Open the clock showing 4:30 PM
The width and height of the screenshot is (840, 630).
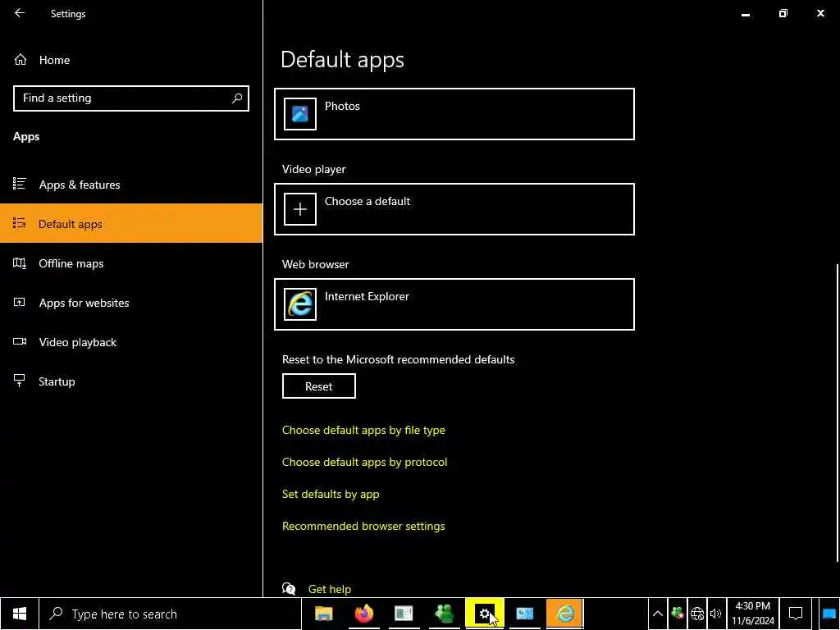coord(753,614)
